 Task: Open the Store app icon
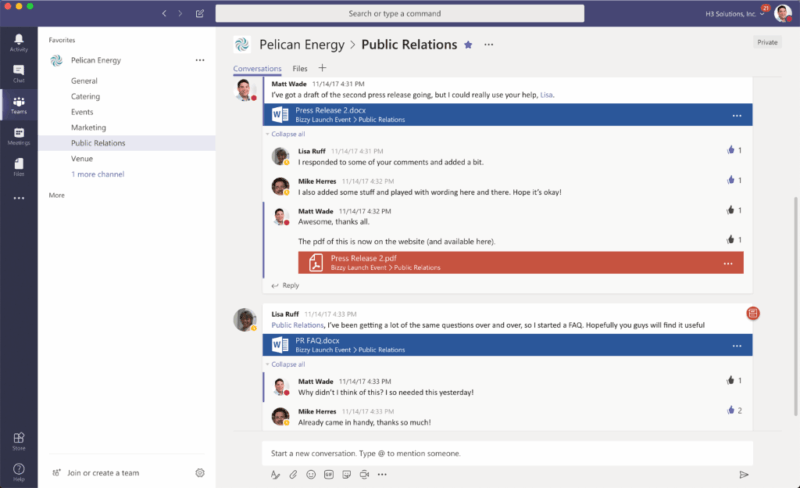tap(18, 440)
